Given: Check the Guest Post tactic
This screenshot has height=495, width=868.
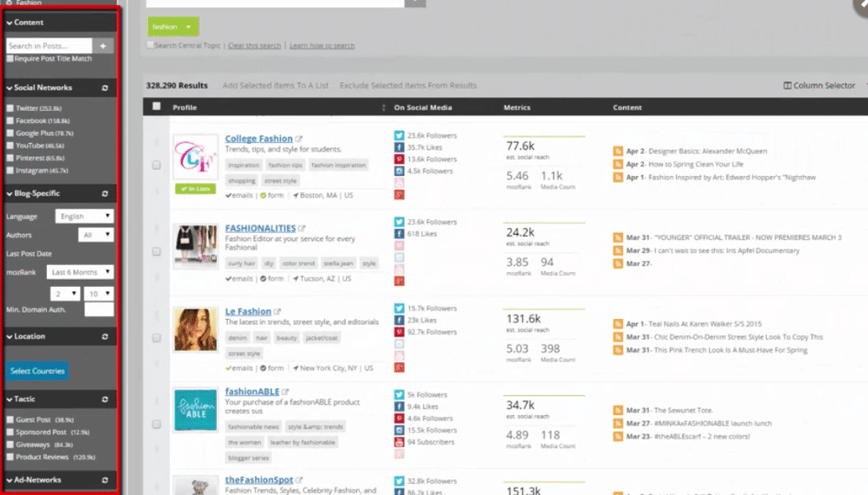Looking at the screenshot, I should (10, 420).
